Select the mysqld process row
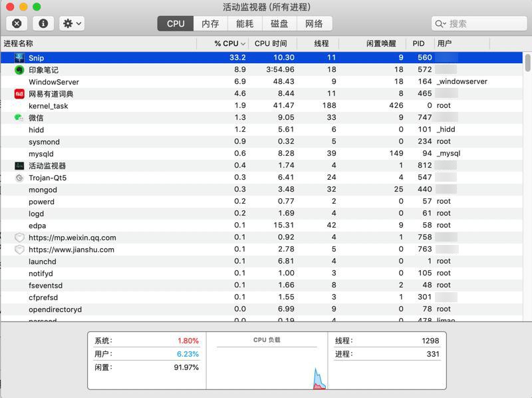532x398 pixels. (261, 154)
